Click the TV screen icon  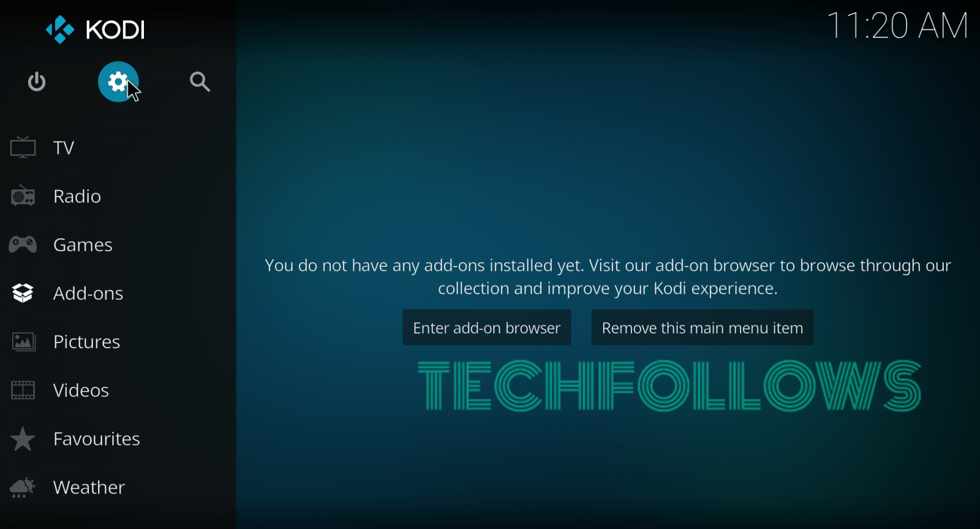coord(23,148)
